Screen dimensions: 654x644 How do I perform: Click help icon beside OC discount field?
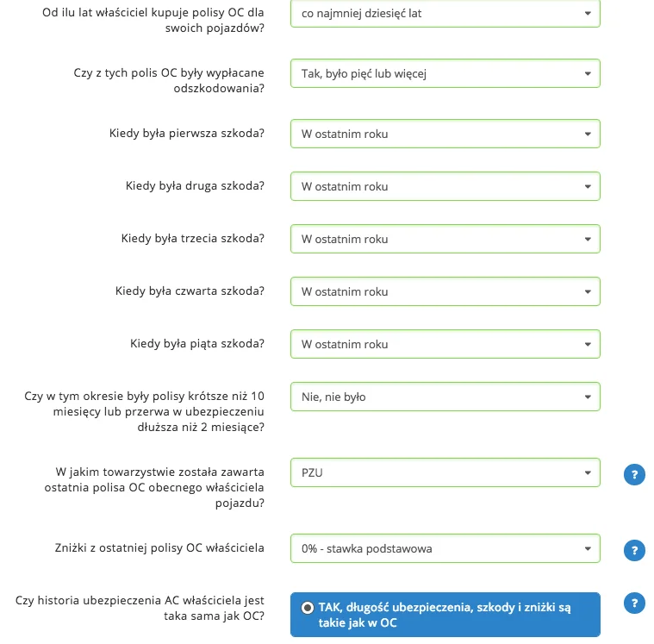(x=634, y=551)
